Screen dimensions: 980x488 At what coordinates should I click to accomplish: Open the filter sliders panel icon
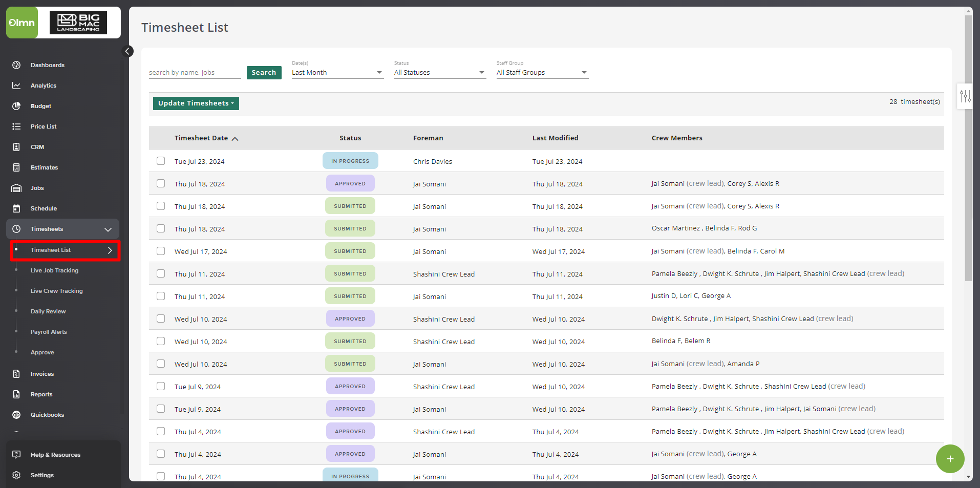pos(965,96)
